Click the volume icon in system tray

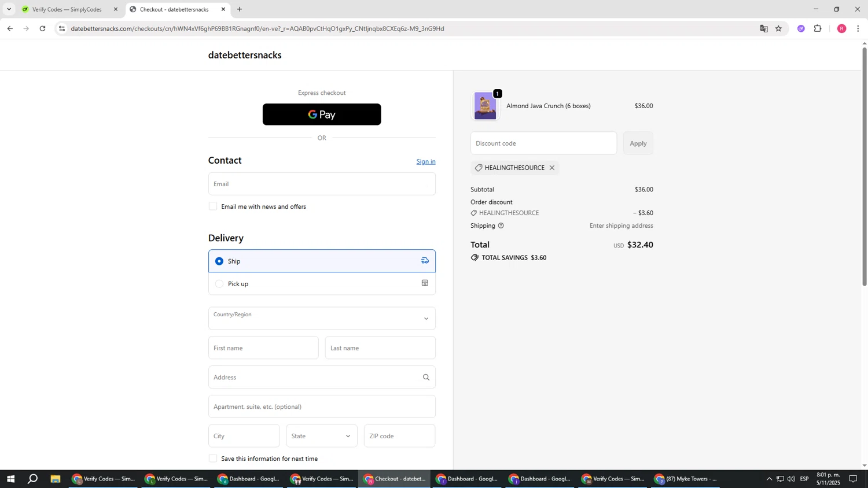[x=791, y=479]
